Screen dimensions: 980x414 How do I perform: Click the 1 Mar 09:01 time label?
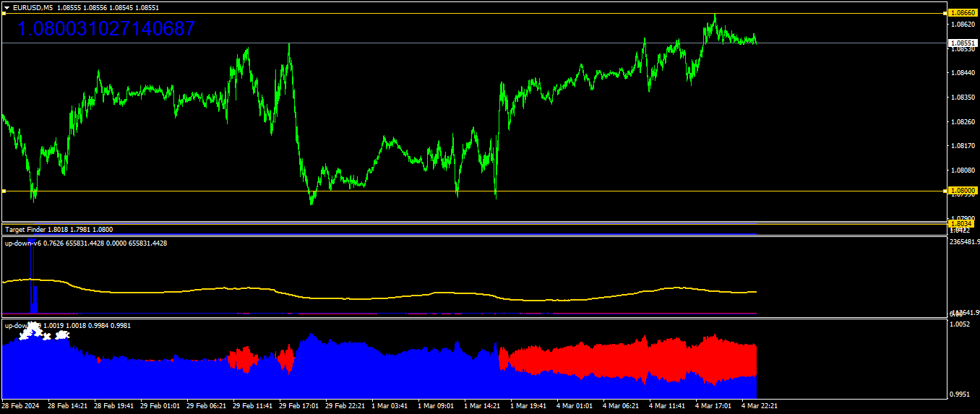[x=437, y=407]
